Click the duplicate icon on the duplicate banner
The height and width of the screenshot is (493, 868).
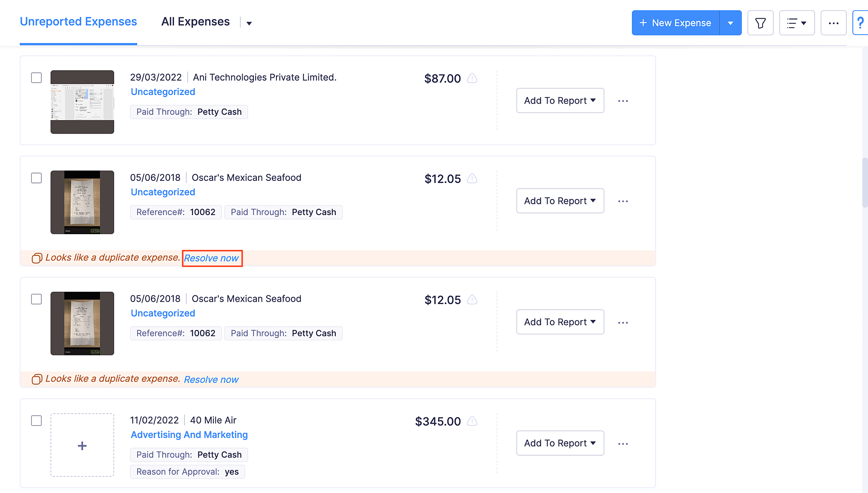[x=37, y=258]
